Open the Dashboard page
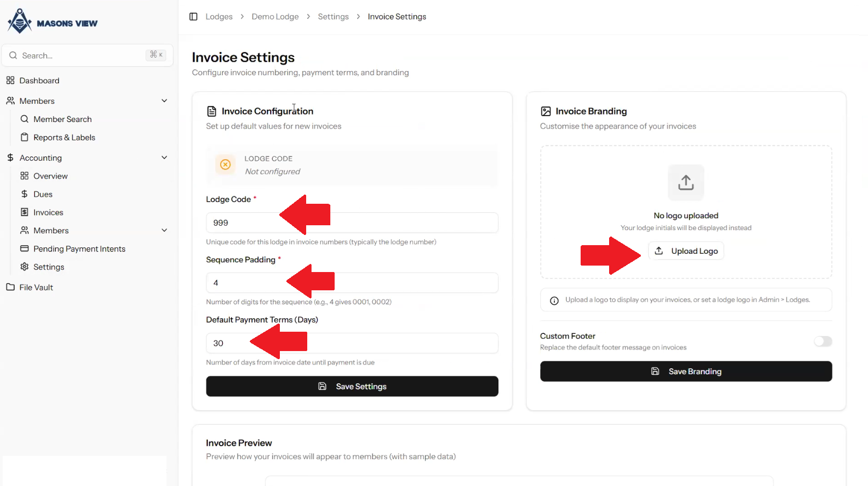Image resolution: width=868 pixels, height=486 pixels. click(x=39, y=81)
